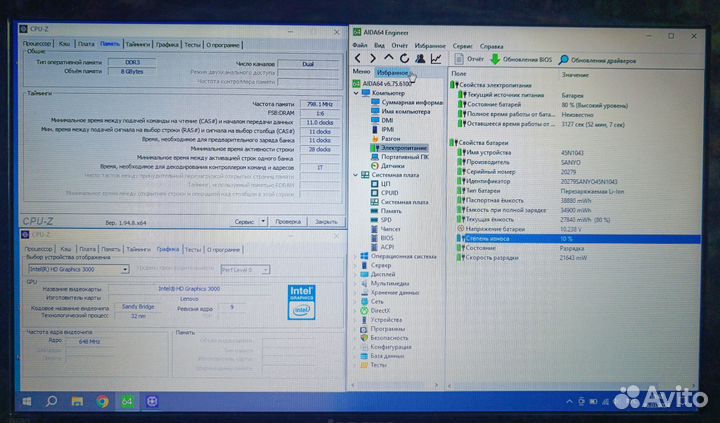Click the AIDA64 up-level arrow icon
Viewport: 720px width, 423px height.
click(x=388, y=58)
